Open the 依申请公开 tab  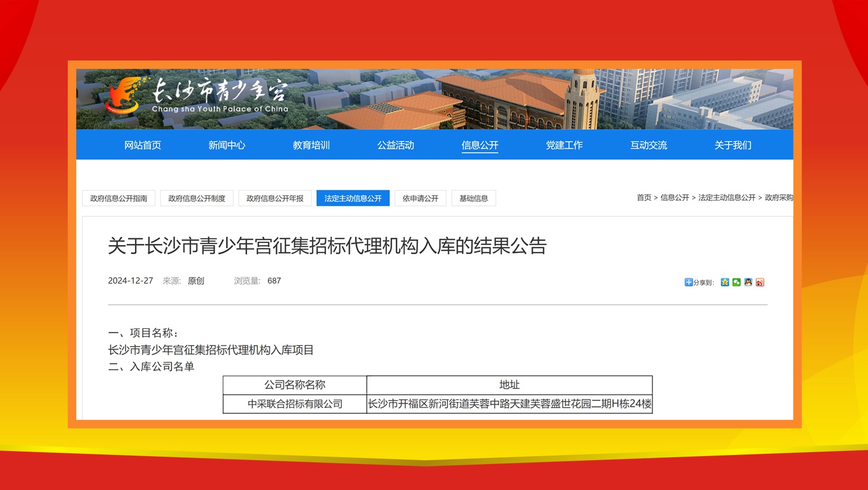coord(420,198)
